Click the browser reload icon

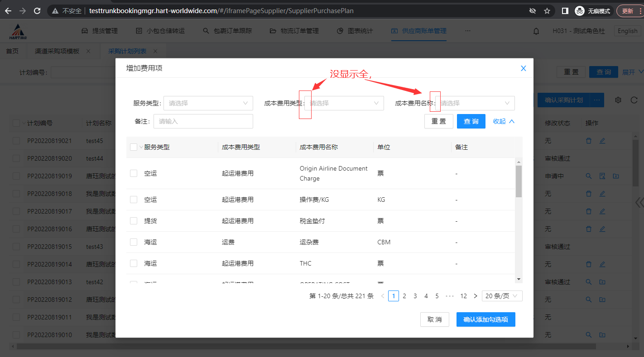pos(37,11)
